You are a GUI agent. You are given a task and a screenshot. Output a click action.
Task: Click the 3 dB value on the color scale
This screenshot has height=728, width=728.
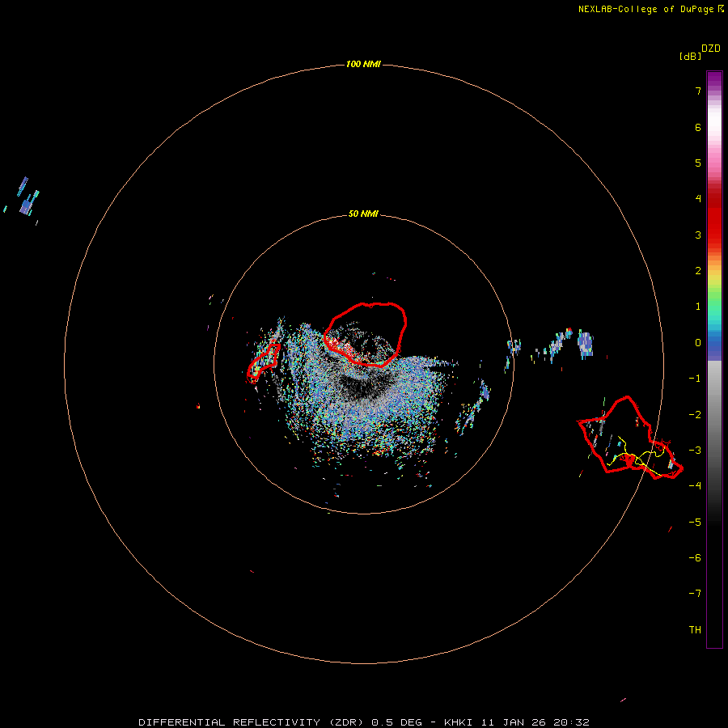click(x=698, y=235)
